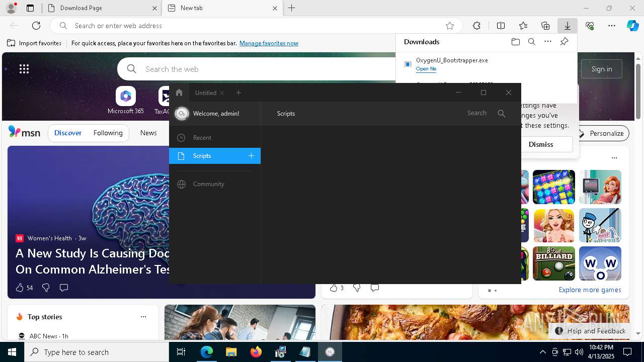Screen dimensions: 644x362
Task: Open Browser essentials in Edge
Action: (590, 26)
